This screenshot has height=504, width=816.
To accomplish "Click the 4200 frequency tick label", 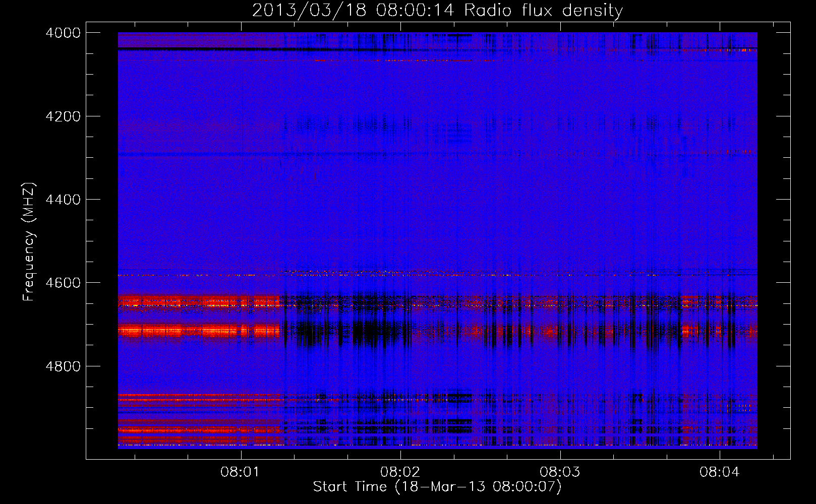I will [63, 116].
